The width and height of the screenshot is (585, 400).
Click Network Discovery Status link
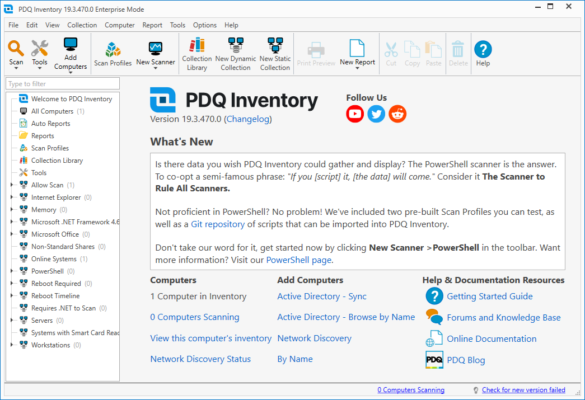point(201,359)
